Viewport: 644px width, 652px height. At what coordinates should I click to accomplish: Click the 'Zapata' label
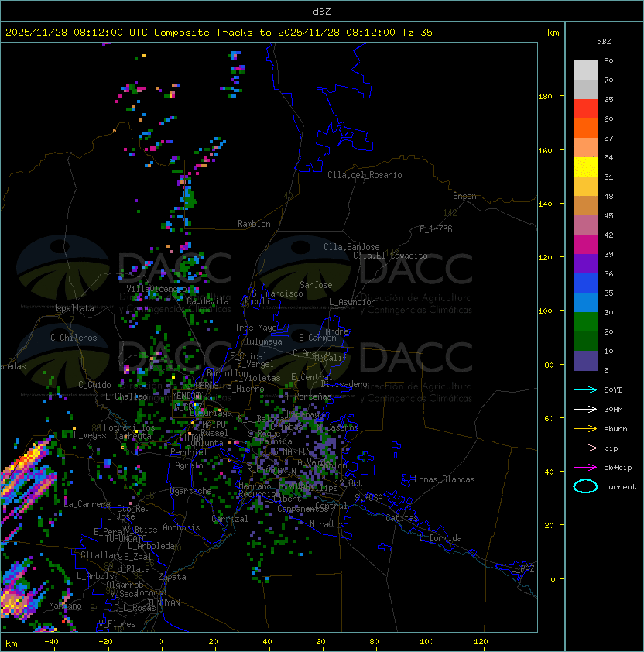[x=172, y=577]
